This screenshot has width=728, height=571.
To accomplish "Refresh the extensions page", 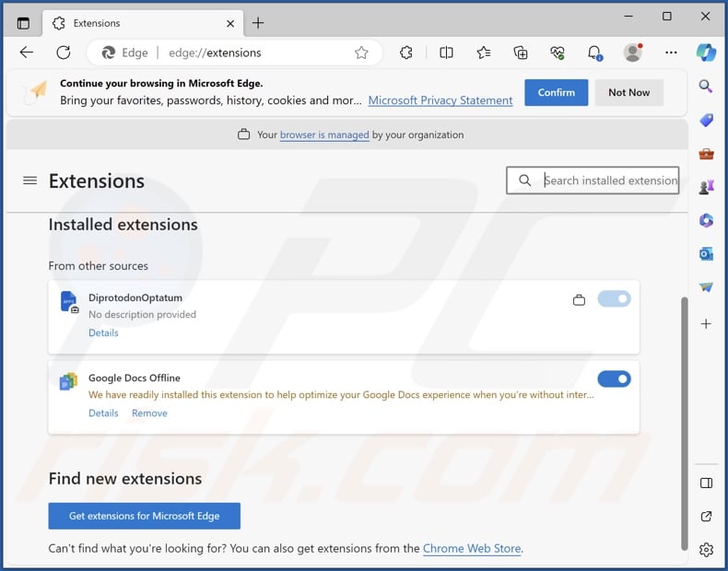I will [64, 52].
